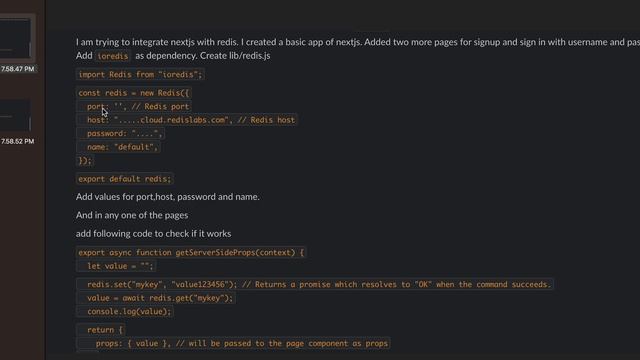Click the console.log(value); line
Screen dimensions: 640x360
click(124, 311)
